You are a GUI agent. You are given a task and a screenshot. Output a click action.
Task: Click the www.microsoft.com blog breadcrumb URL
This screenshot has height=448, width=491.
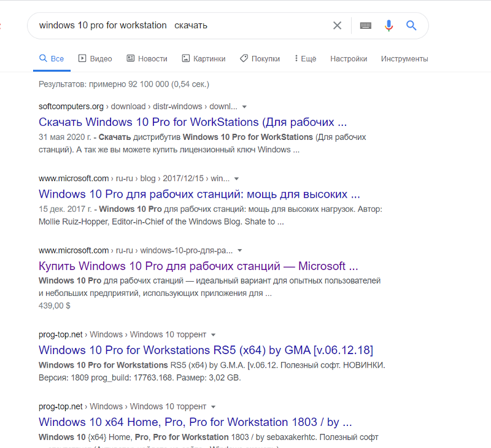pyautogui.click(x=134, y=179)
